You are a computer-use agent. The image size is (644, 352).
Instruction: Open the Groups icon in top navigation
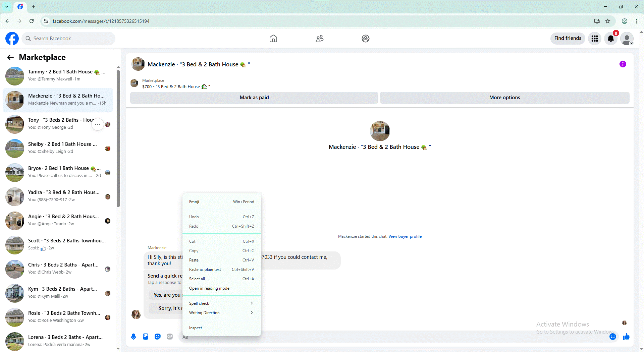[366, 39]
